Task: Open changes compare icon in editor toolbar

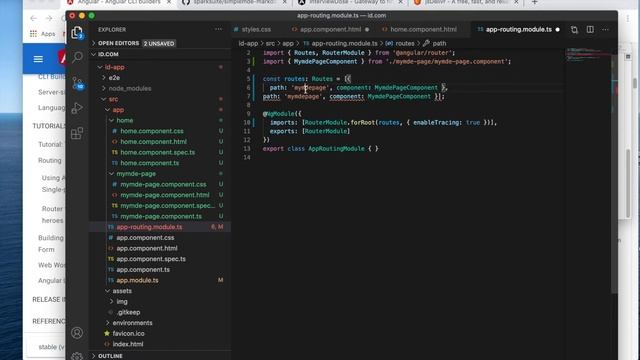Action: [x=574, y=29]
